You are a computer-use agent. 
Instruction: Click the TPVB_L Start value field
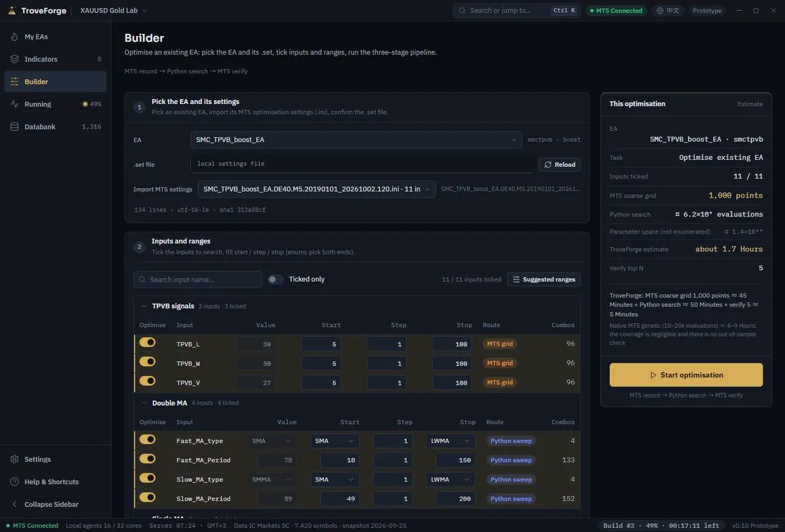(x=321, y=344)
